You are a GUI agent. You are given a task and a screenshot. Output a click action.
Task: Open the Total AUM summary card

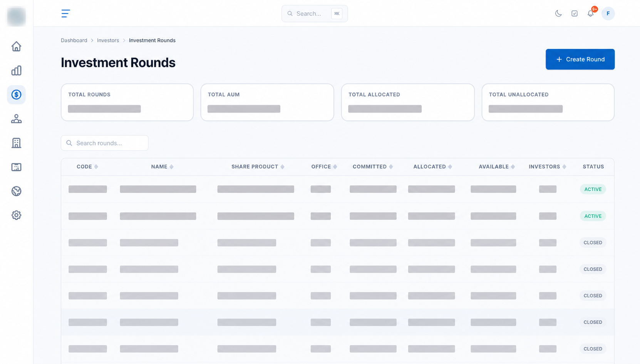point(267,102)
